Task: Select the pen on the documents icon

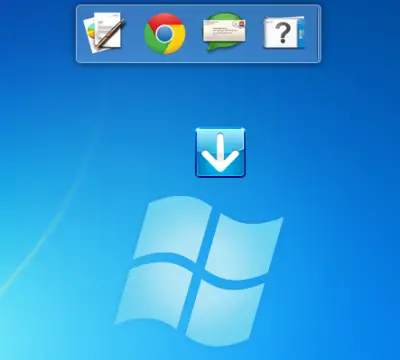Action: tap(110, 33)
